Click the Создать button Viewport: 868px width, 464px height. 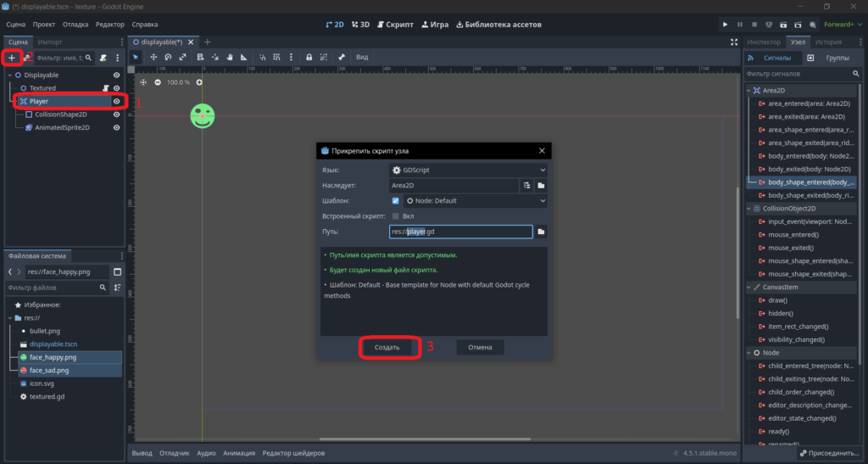(x=387, y=347)
